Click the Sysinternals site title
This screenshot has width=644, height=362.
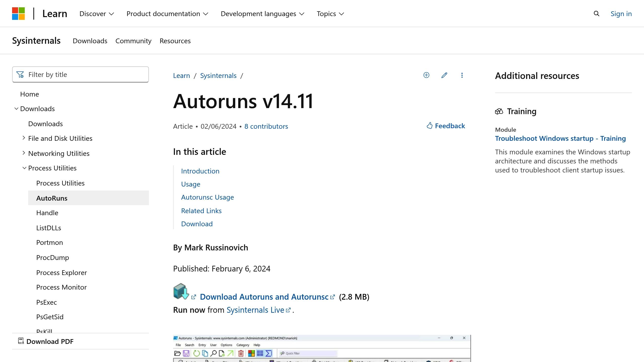[36, 41]
